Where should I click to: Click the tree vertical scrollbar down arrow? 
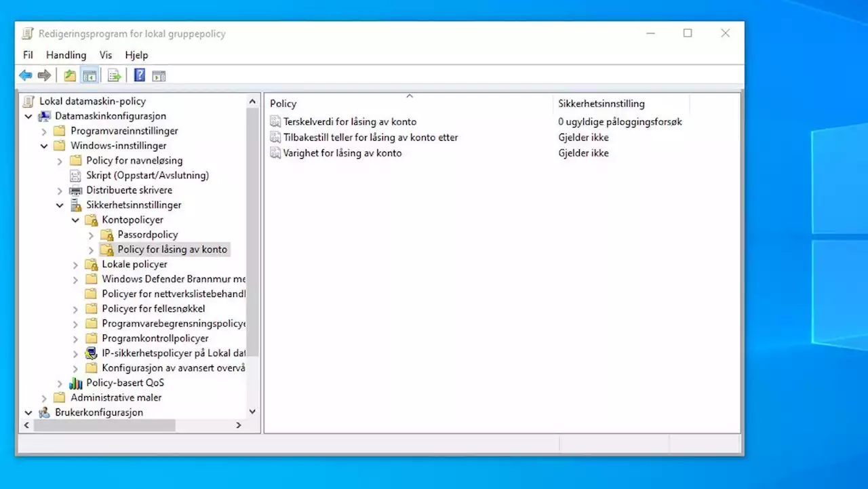253,412
